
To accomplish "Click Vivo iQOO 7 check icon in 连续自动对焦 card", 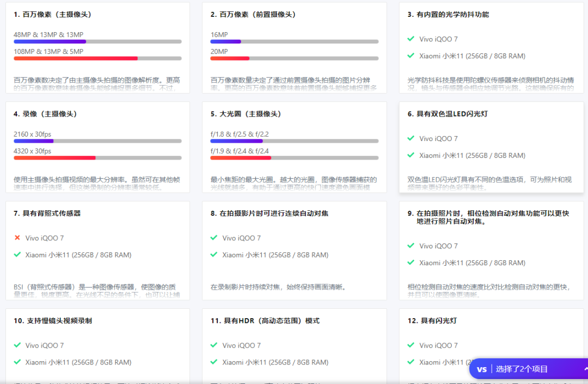I will [214, 237].
